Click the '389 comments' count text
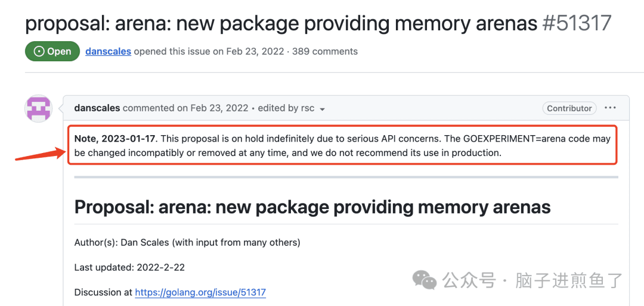 325,52
